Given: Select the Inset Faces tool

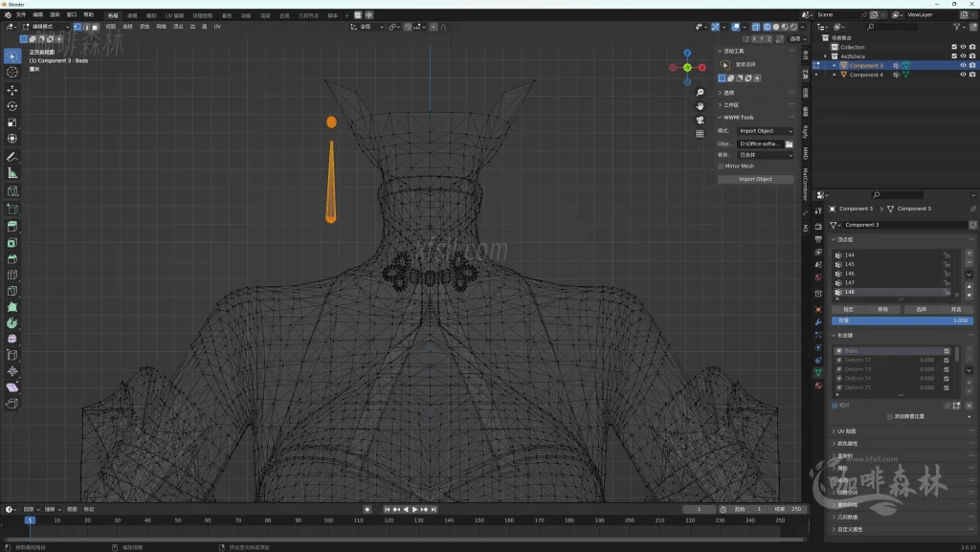Looking at the screenshot, I should point(11,243).
